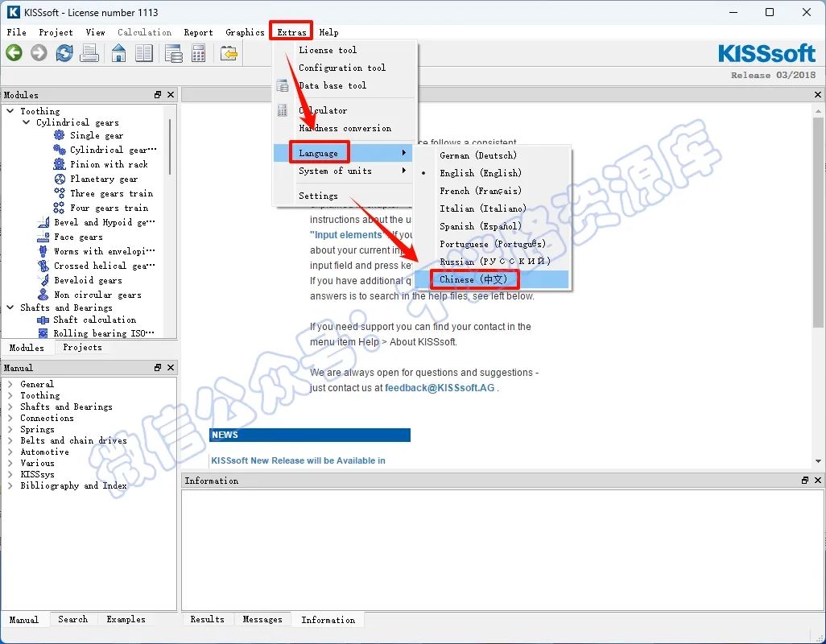The image size is (826, 644).
Task: Open Hardness conversion from Extras menu
Action: [x=342, y=128]
